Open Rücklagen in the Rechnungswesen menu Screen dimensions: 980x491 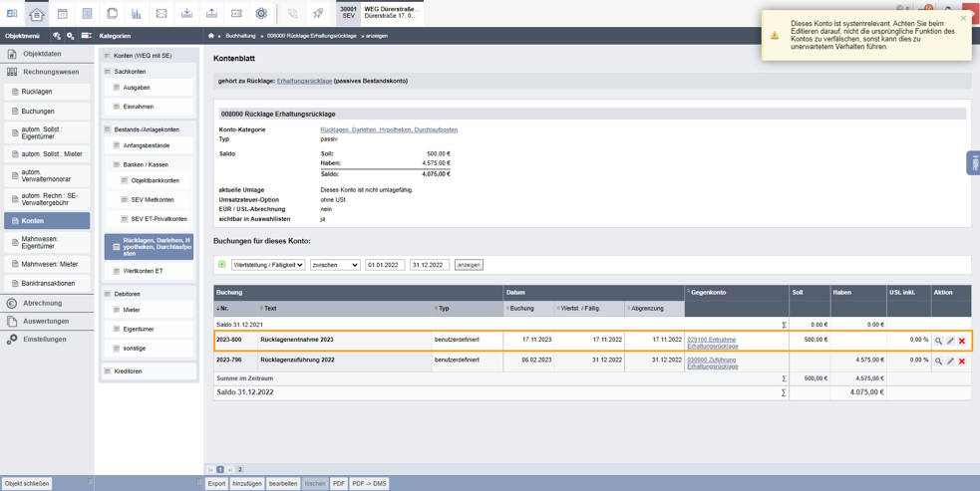coord(47,92)
